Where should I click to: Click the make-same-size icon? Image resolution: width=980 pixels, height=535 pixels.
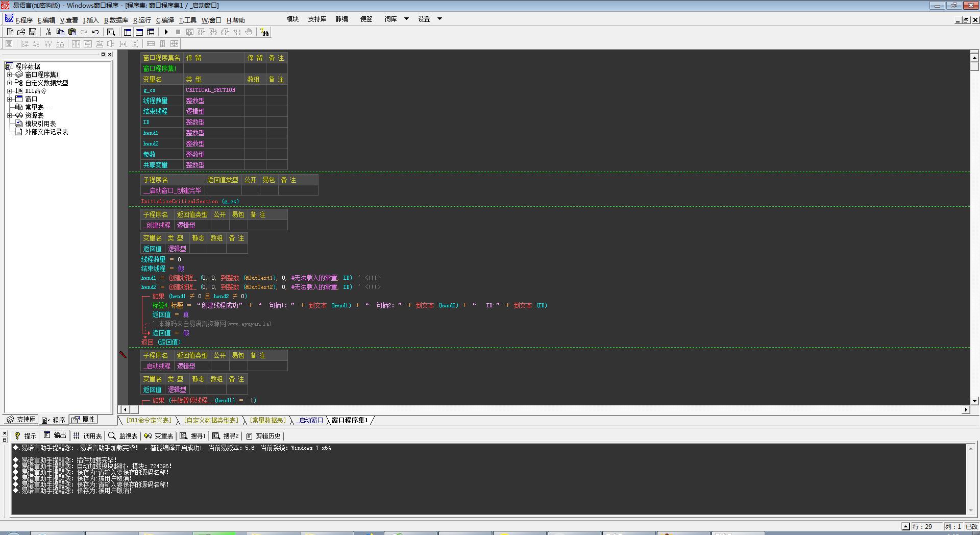click(175, 44)
